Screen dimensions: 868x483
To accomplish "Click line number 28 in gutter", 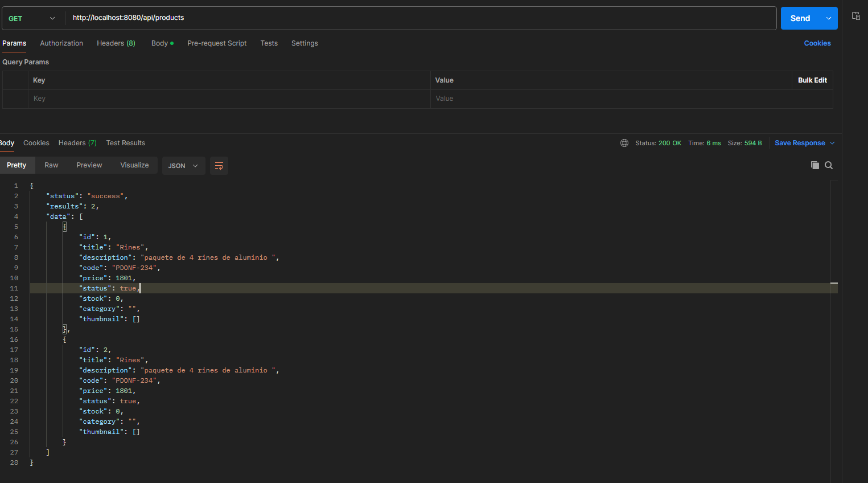I will click(x=14, y=462).
